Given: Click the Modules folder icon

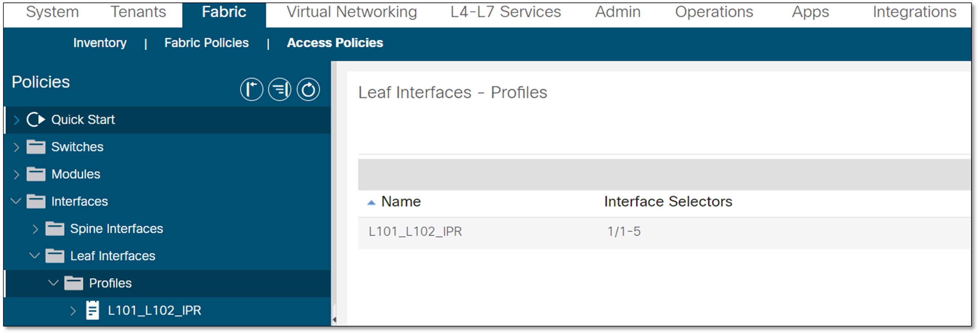Looking at the screenshot, I should click(36, 174).
